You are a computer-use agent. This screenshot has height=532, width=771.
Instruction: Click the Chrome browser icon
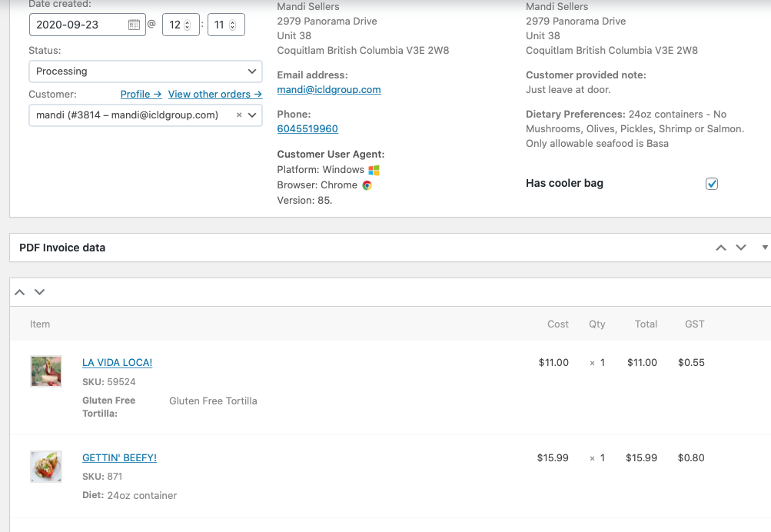pos(367,185)
